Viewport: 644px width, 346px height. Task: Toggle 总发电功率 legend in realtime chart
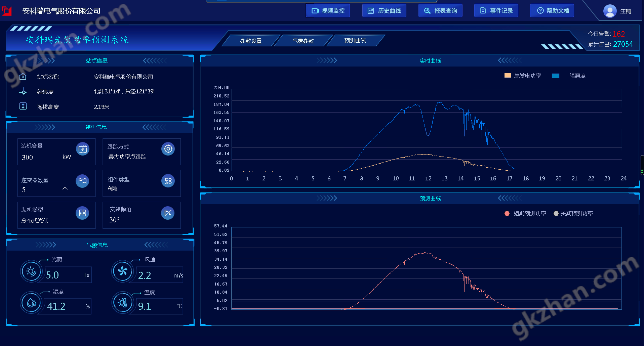pos(523,76)
